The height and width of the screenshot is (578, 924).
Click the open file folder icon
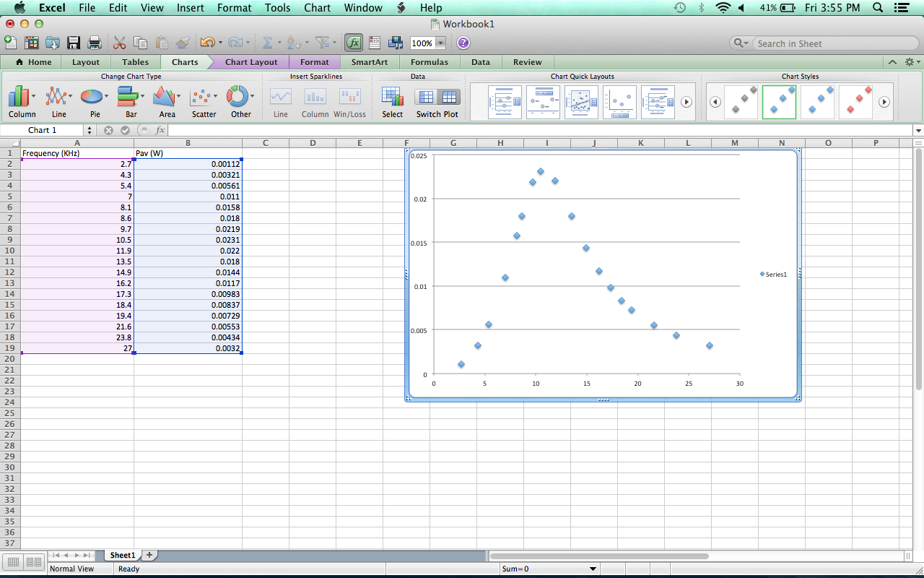point(52,43)
